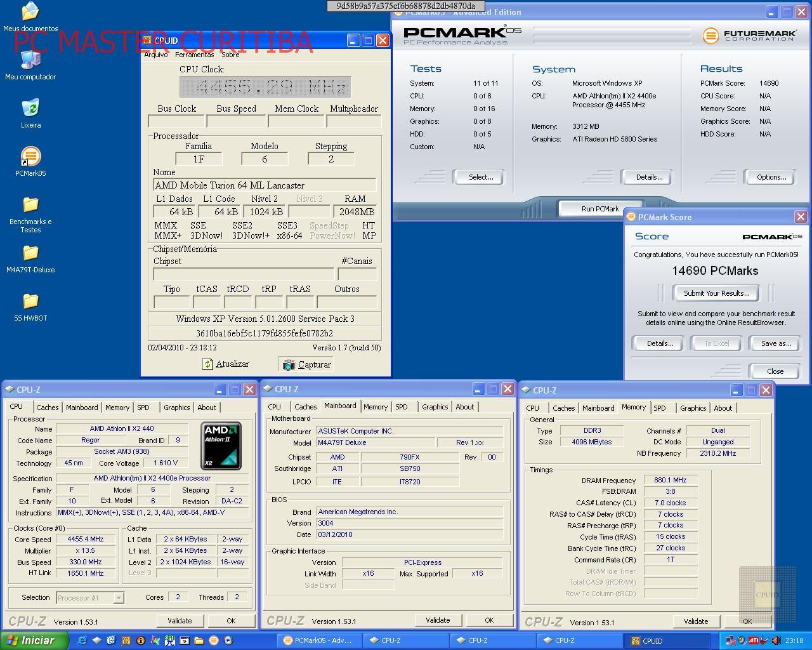812x650 pixels.
Task: Switch to CPU tab in middle CPU-Z
Action: click(x=275, y=407)
